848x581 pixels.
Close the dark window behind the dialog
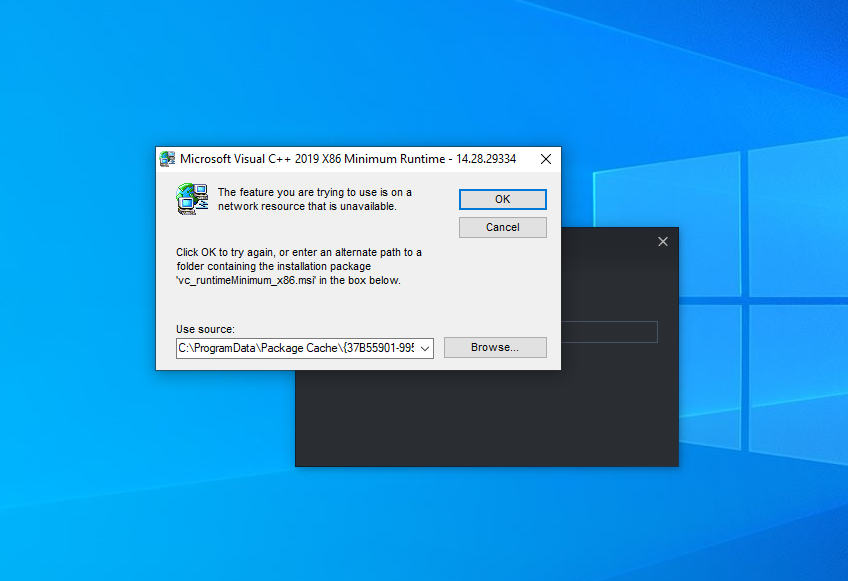point(662,242)
